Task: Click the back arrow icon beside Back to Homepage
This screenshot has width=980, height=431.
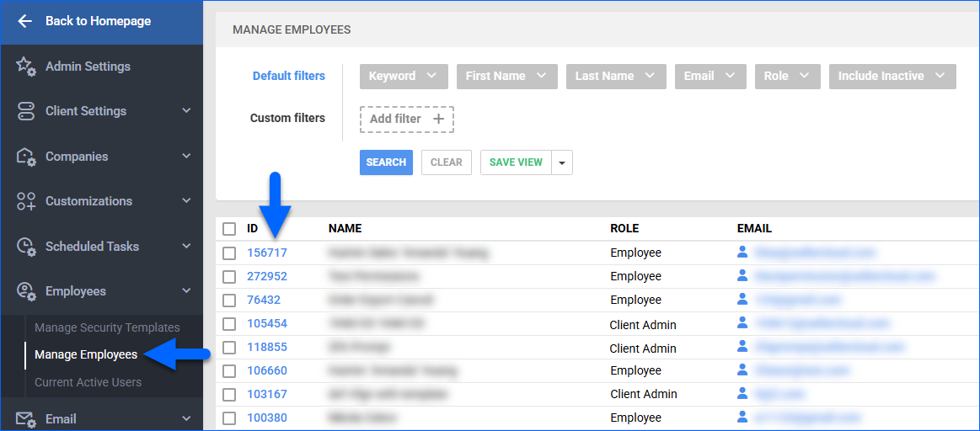Action: pos(24,21)
